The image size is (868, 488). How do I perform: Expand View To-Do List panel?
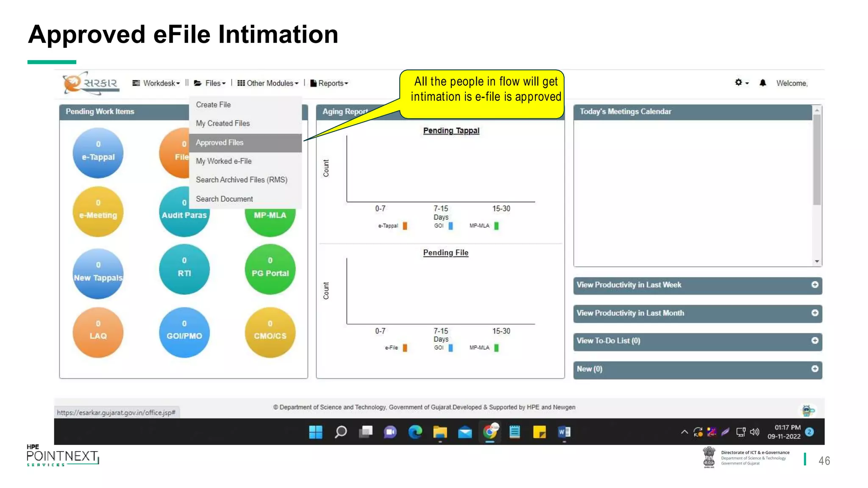pos(814,341)
